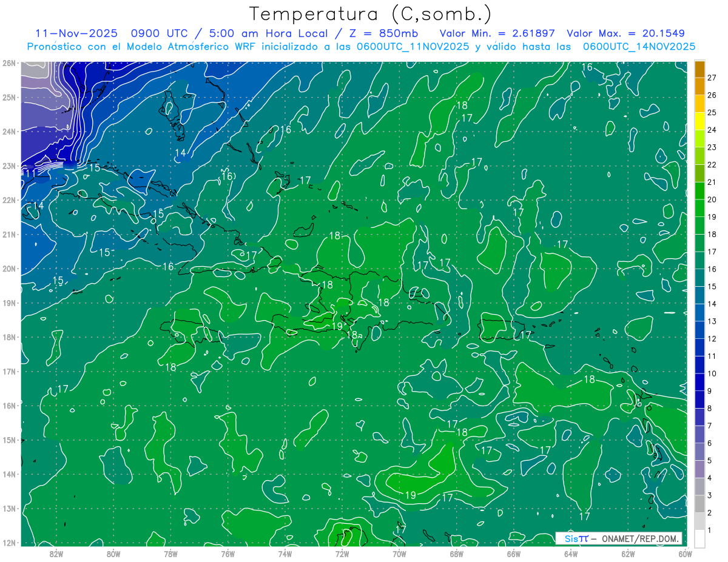Pick the bright green swatch between 19 and 20
The height and width of the screenshot is (562, 728).
(699, 208)
